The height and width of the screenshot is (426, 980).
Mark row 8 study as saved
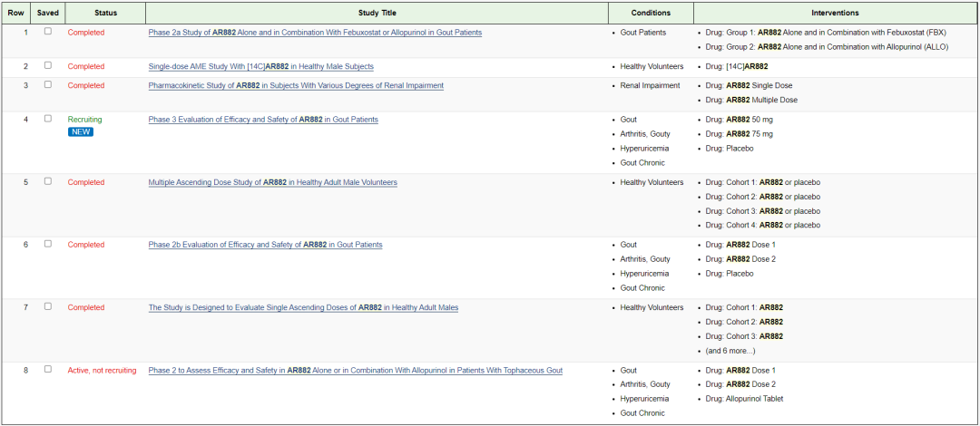click(x=48, y=370)
